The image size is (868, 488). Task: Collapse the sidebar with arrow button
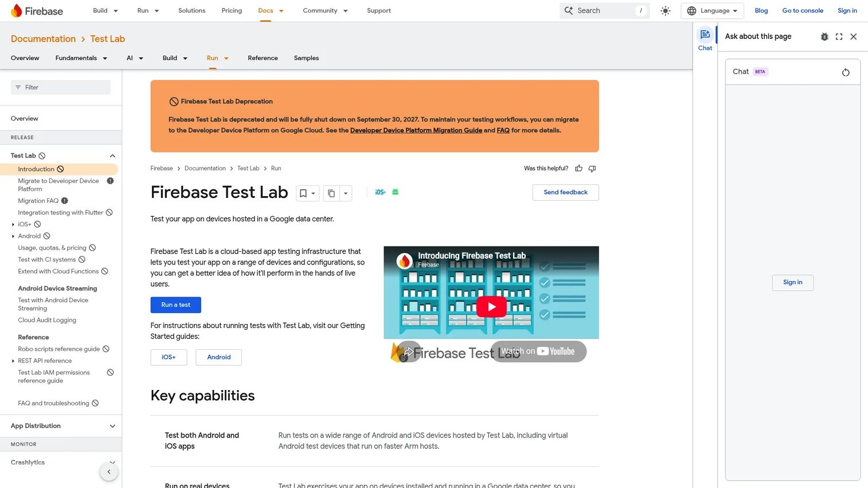109,472
